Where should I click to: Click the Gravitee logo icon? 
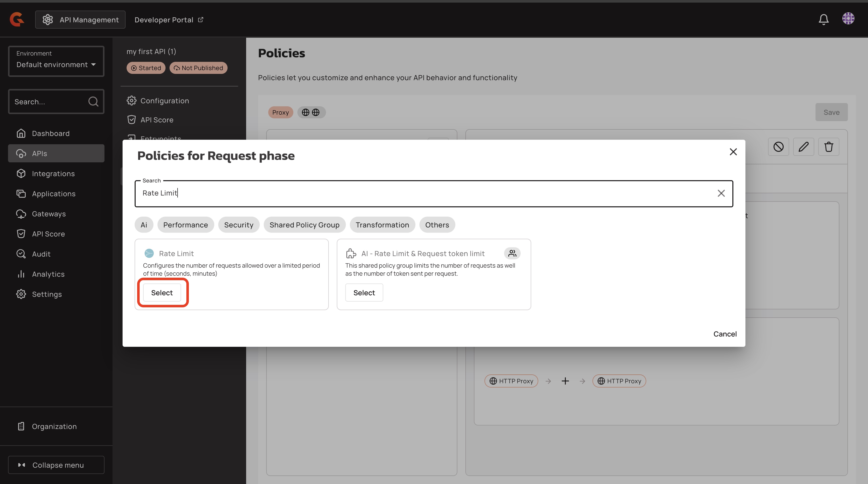point(17,19)
